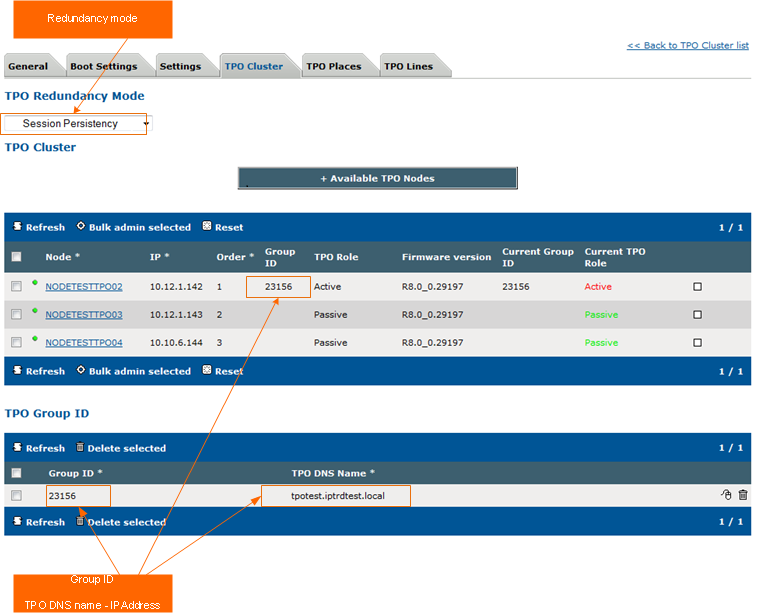
Task: Toggle right-side box in NODETESTTPO02 row
Action: (x=697, y=287)
